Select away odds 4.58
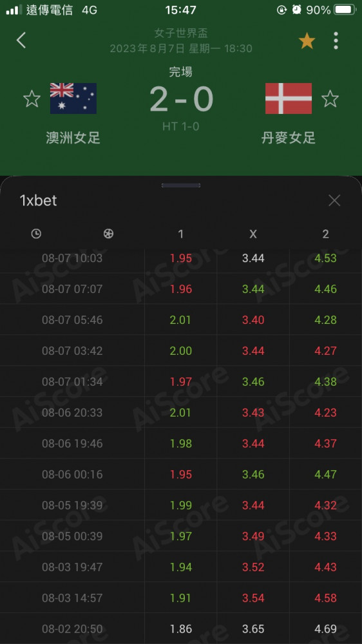Viewport: 362px width, 644px height. click(x=325, y=598)
